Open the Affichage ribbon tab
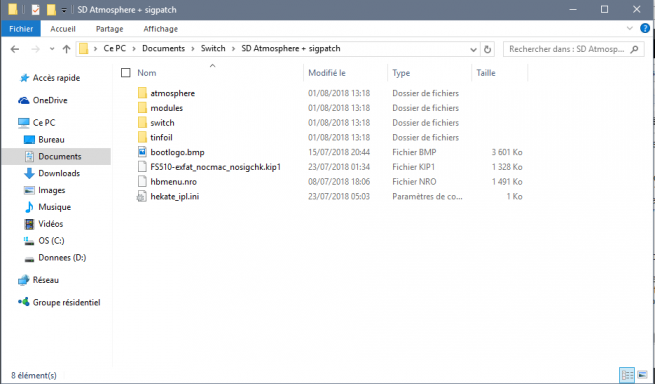 point(160,29)
